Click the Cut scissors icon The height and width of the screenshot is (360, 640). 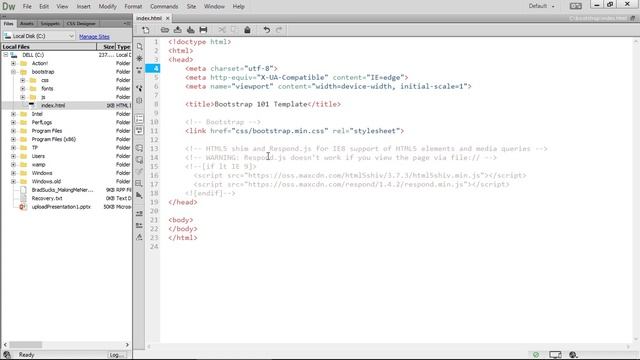pyautogui.click(x=222, y=30)
